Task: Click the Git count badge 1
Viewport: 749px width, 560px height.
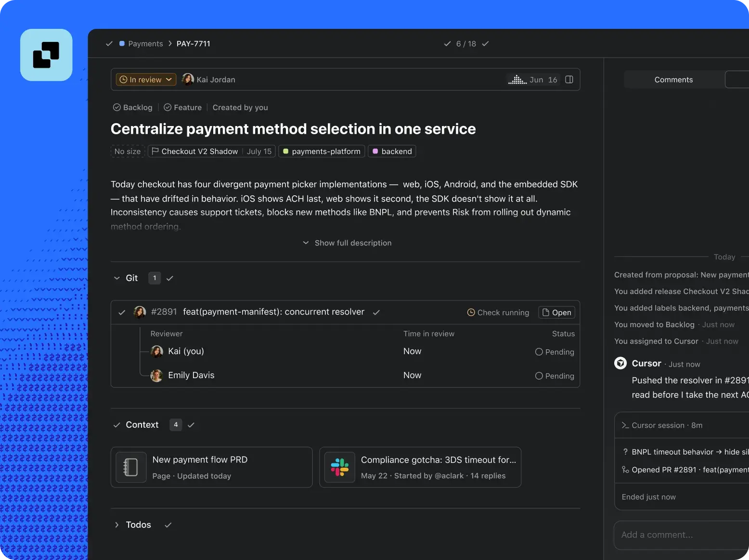Action: click(155, 278)
